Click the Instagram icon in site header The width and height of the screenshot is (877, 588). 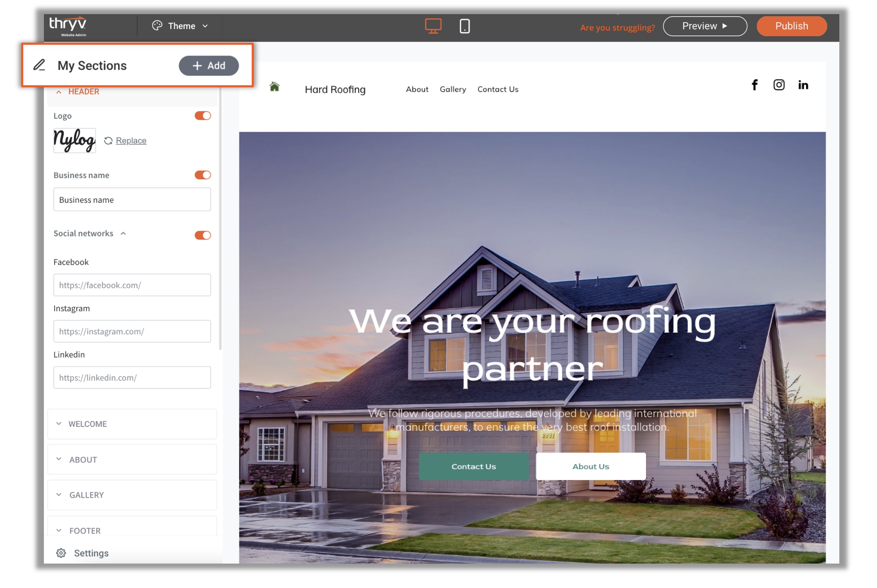(778, 85)
